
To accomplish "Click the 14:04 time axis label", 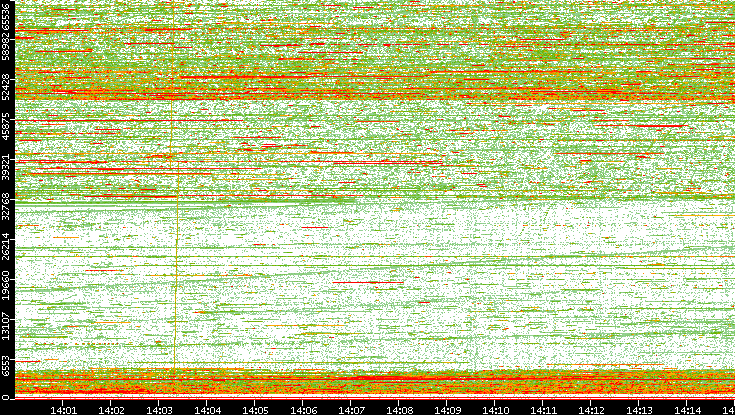I will (207, 409).
